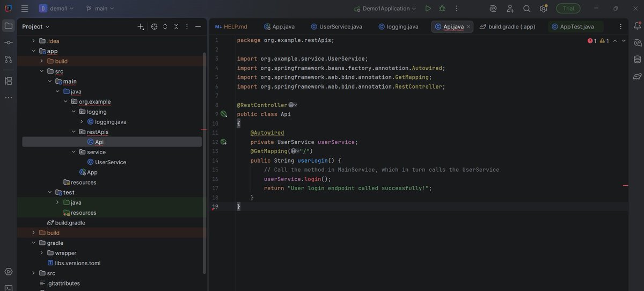
Task: Open the right sidebar Gradle icon
Action: tap(638, 76)
